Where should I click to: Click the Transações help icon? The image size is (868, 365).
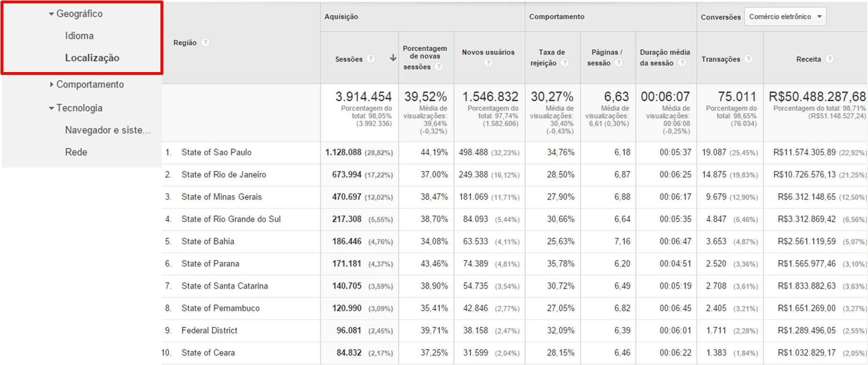click(x=748, y=59)
